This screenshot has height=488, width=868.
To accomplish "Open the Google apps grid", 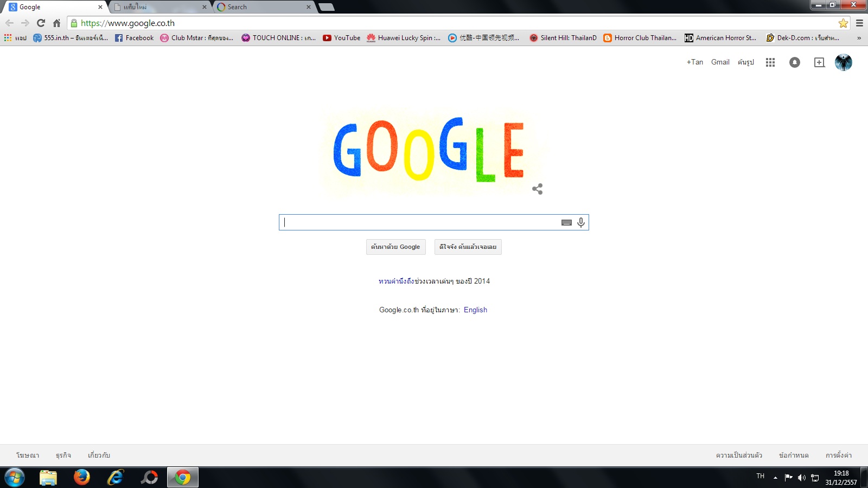I will (770, 62).
